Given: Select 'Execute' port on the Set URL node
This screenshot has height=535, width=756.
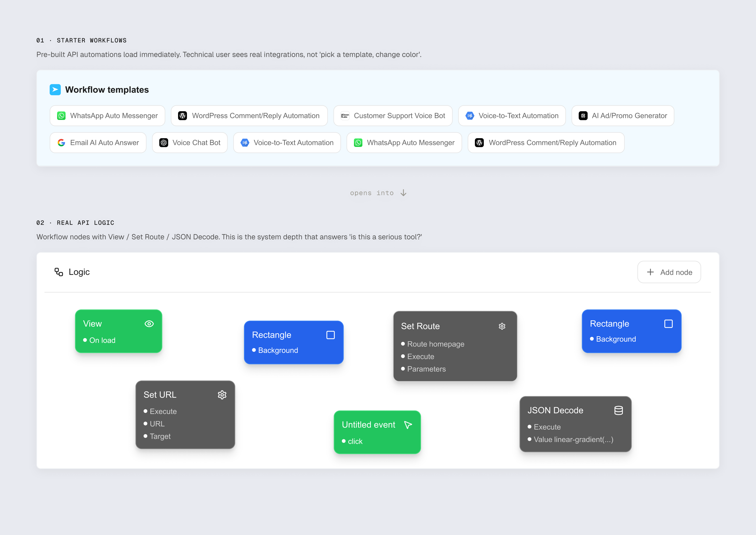Looking at the screenshot, I should click(160, 411).
